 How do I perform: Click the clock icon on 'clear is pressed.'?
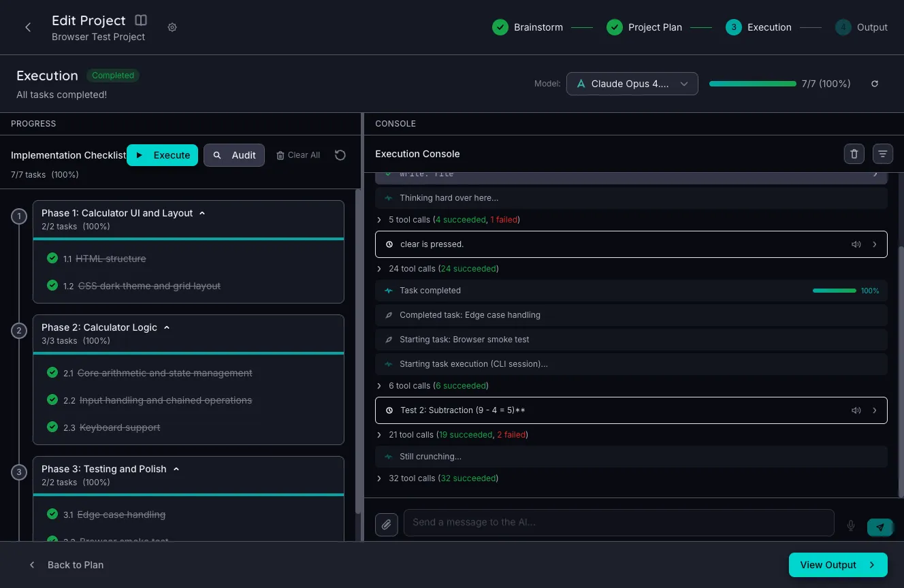tap(389, 244)
